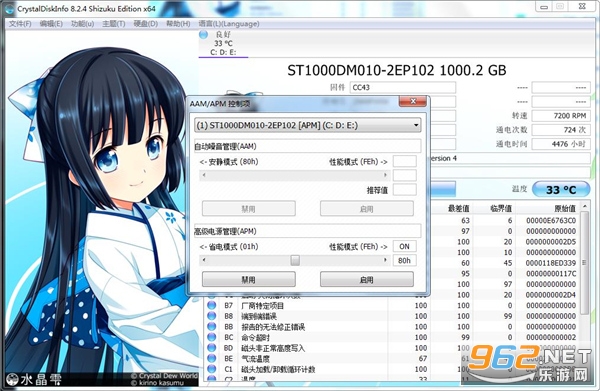Click the BB row status orb icon

(x=211, y=327)
